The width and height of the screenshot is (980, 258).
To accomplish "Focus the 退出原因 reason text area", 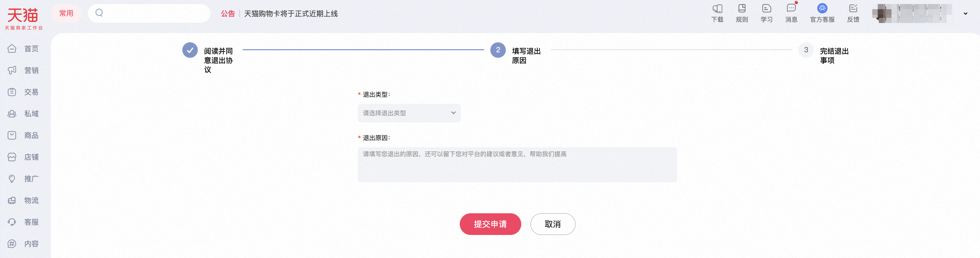I will click(x=517, y=165).
